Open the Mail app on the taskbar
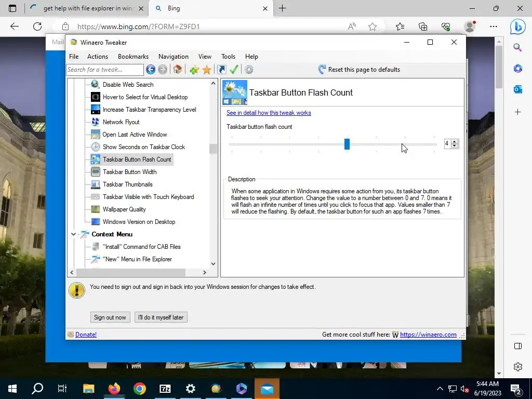The image size is (532, 399). 267,389
